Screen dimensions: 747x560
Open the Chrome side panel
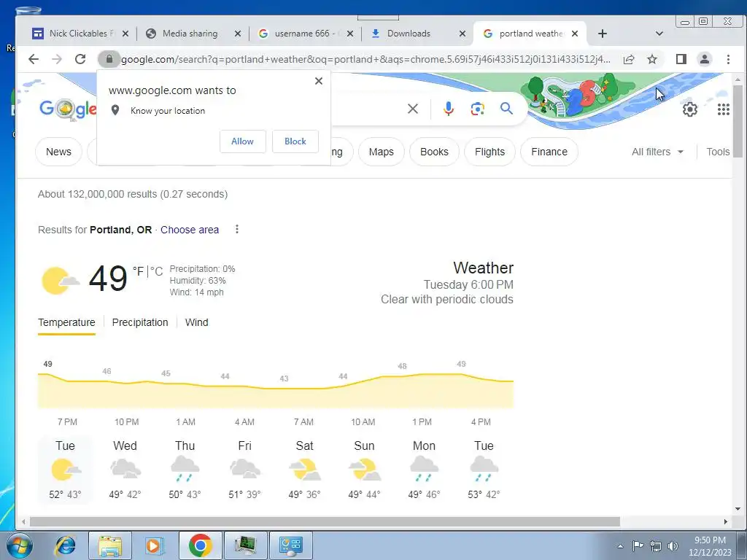(681, 59)
